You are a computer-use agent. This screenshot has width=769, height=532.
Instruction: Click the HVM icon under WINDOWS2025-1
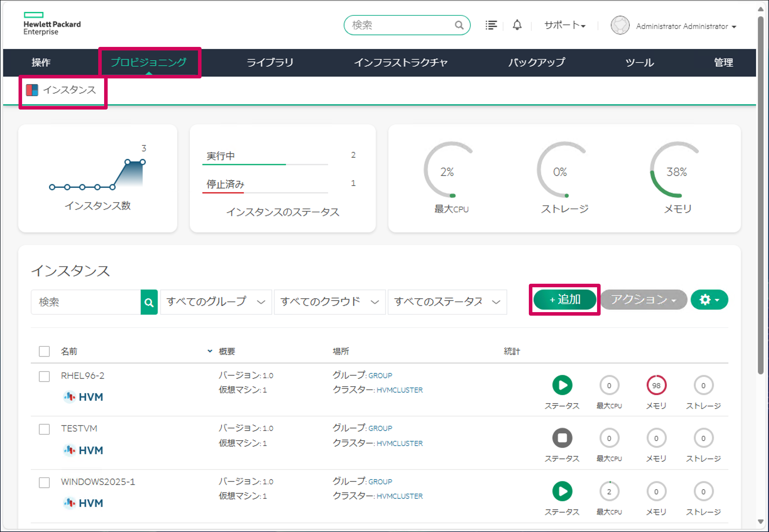(x=70, y=503)
